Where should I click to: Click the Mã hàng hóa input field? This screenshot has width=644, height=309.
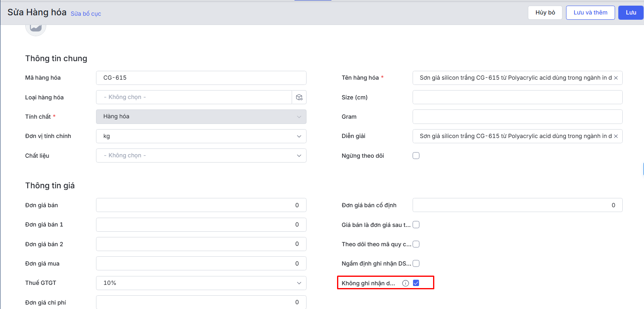201,78
